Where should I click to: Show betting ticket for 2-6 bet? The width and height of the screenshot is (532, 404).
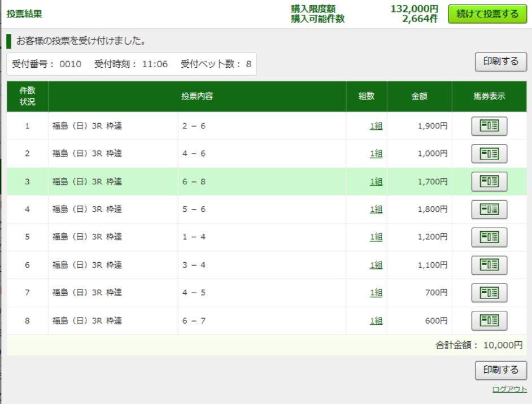pos(489,126)
